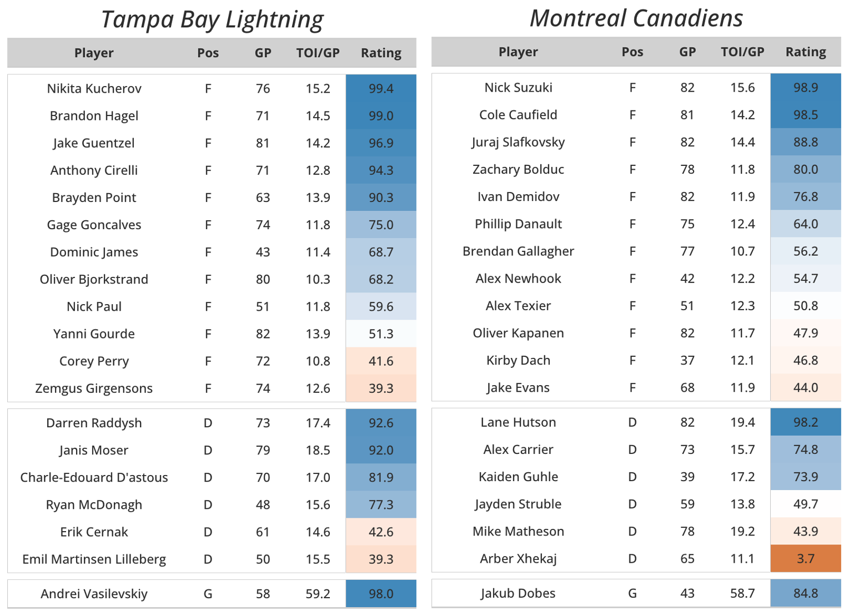Select Mike Matheson's 19.2 TOI/GP cell

(x=742, y=532)
